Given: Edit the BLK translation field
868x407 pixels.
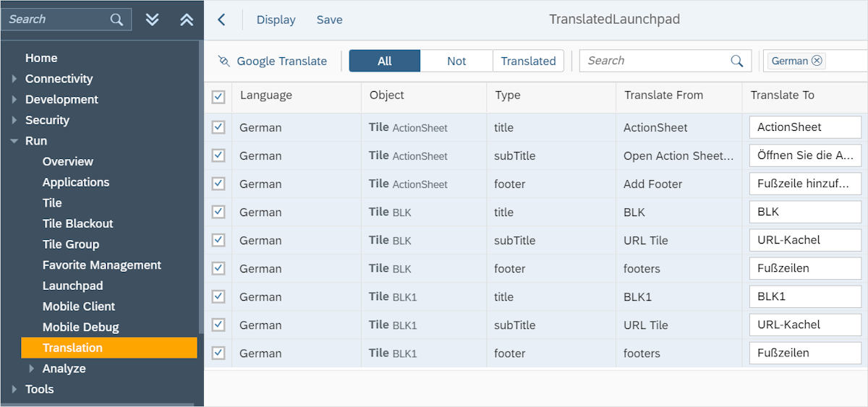Looking at the screenshot, I should [805, 212].
